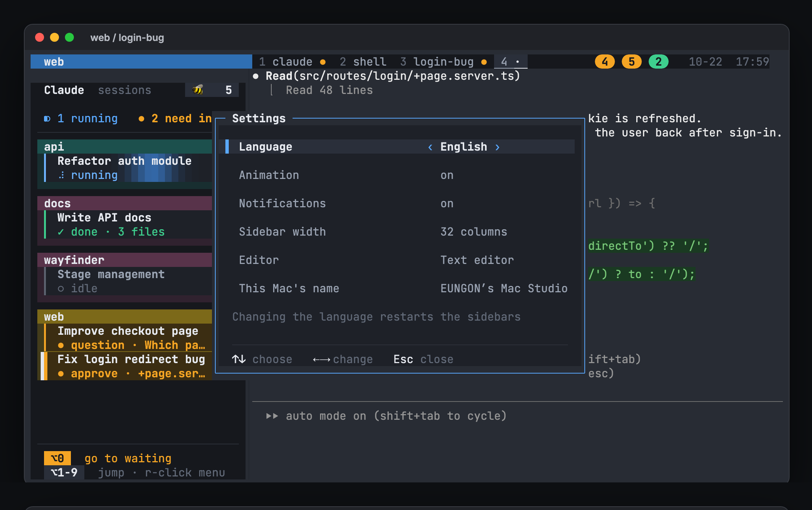Click the spinner icon beside running status

click(x=62, y=175)
